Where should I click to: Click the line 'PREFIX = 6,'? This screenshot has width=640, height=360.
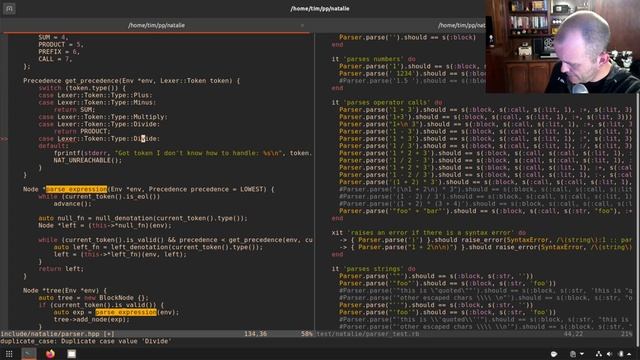[x=59, y=52]
